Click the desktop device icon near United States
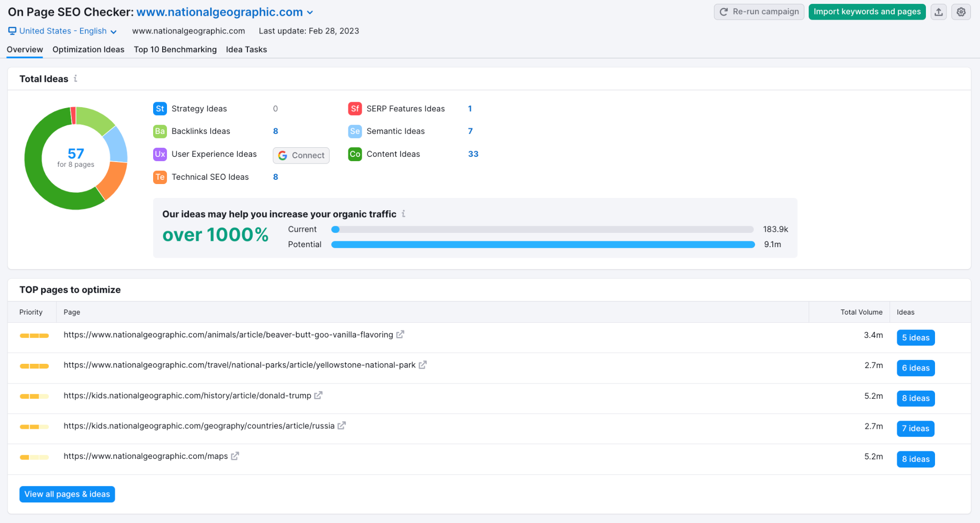980x523 pixels. (12, 31)
